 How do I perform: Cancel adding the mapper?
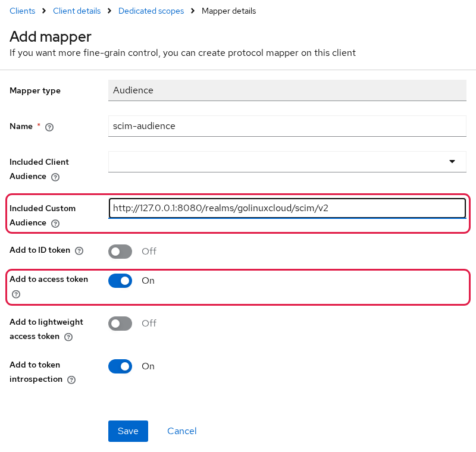click(x=182, y=431)
